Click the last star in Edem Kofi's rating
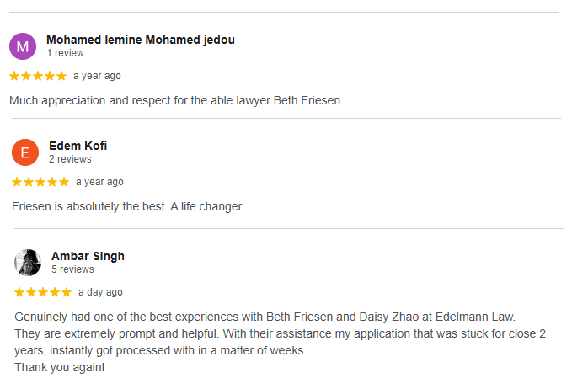Viewport: 588px width, 389px height. coord(63,182)
